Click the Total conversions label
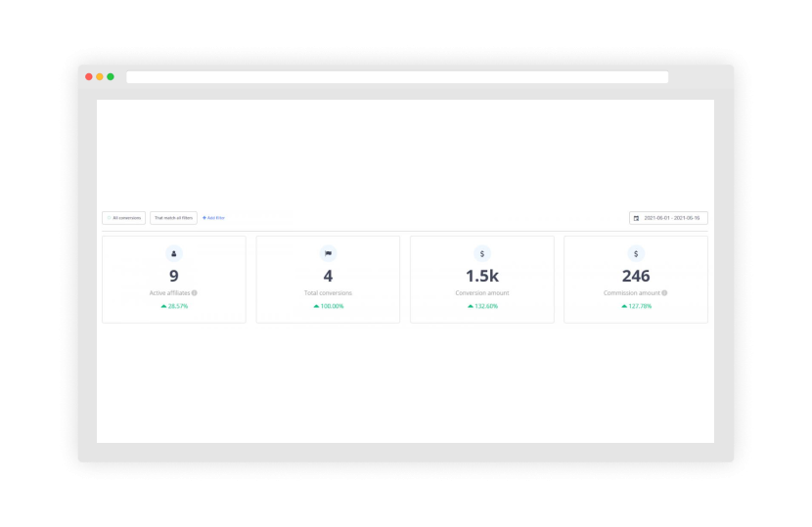 (328, 292)
